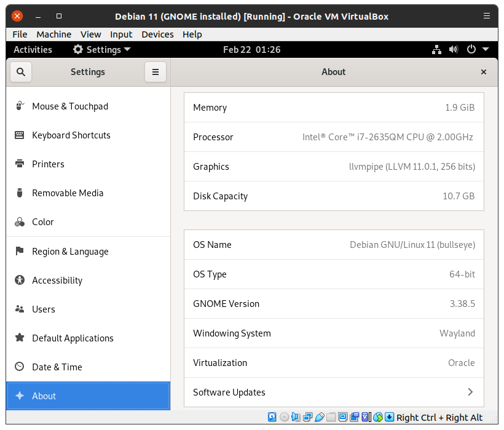Open the Machine menu in VirtualBox
The image size is (504, 430).
[x=53, y=34]
